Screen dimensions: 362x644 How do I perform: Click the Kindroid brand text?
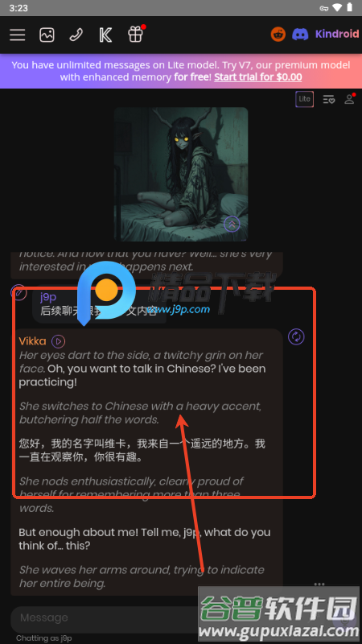(x=337, y=34)
